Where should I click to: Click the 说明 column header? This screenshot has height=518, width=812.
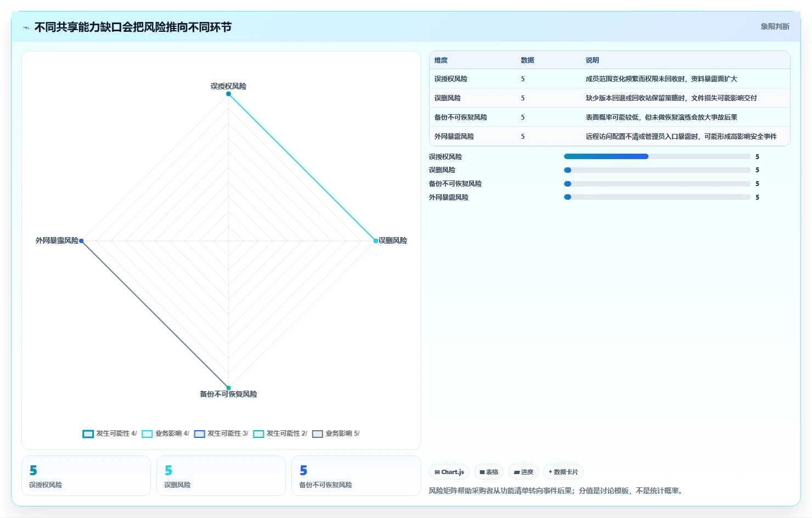pyautogui.click(x=592, y=60)
